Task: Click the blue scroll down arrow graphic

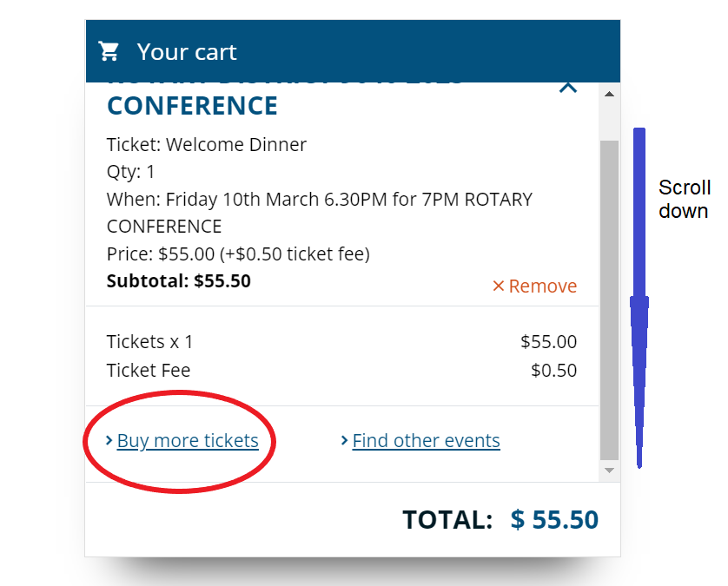Action: click(x=639, y=298)
